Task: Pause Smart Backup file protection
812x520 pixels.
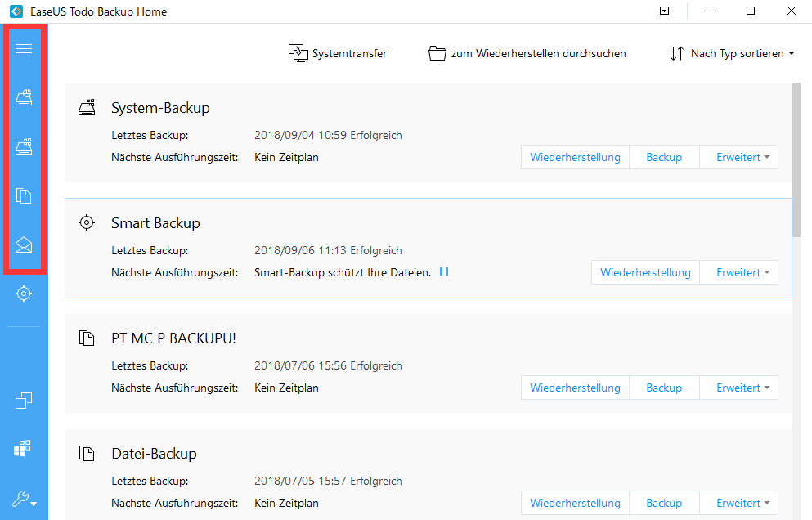Action: tap(444, 271)
